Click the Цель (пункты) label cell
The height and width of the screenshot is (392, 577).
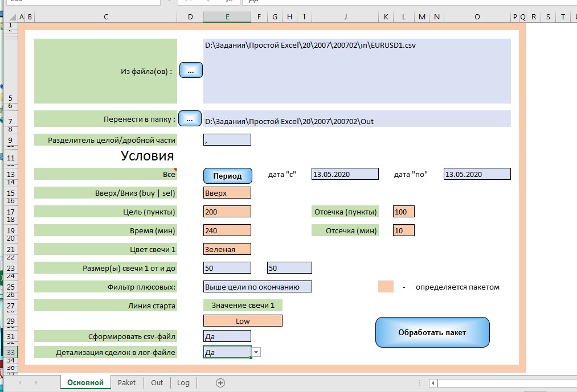pyautogui.click(x=105, y=212)
